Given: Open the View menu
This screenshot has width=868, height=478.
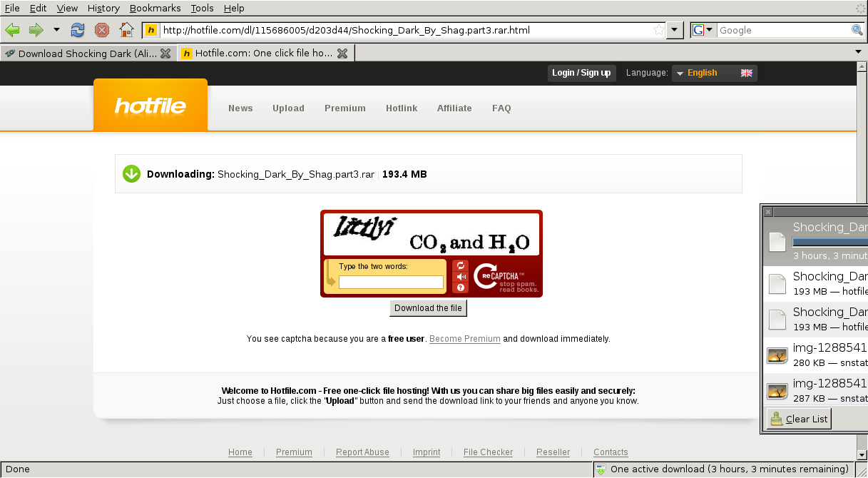Looking at the screenshot, I should click(67, 8).
